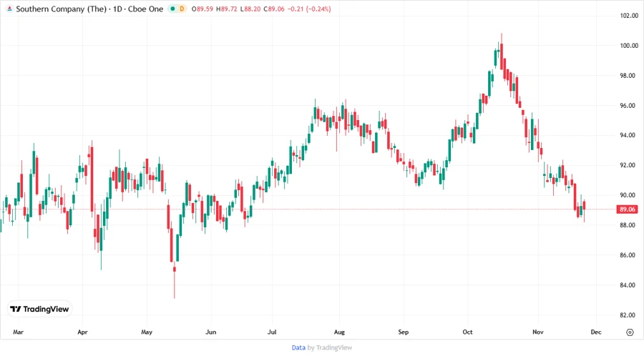This screenshot has height=356, width=644.
Task: Click the Dec label on time axis
Action: pyautogui.click(x=596, y=332)
